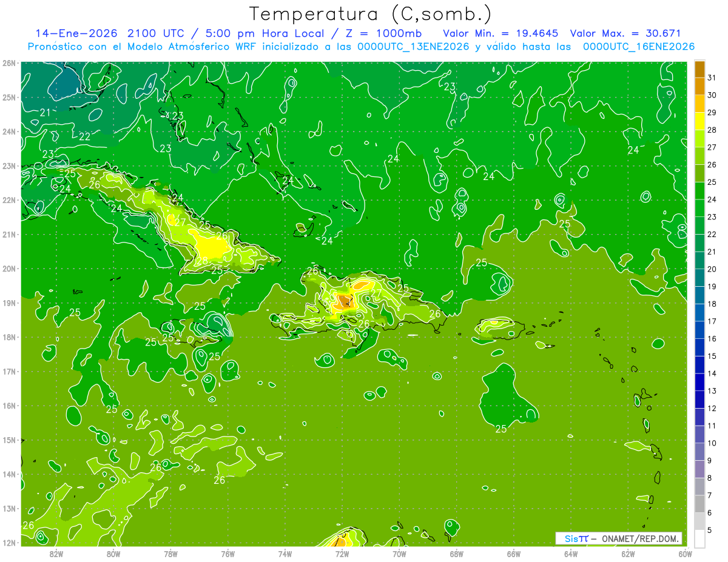Click the '21' contour label on the map
The width and height of the screenshot is (728, 562).
click(x=45, y=113)
